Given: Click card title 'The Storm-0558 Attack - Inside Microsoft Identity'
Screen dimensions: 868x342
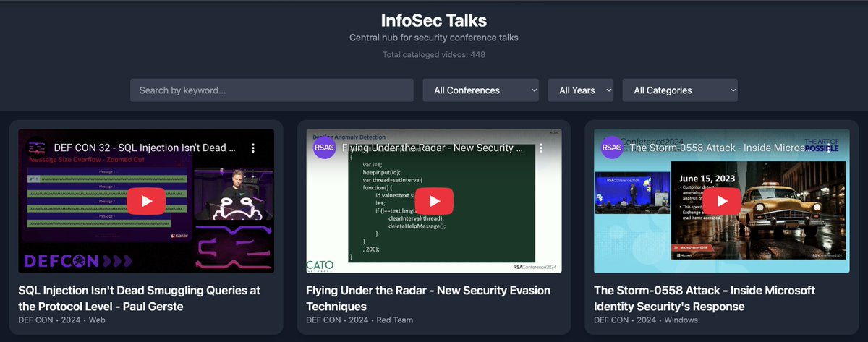Looking at the screenshot, I should [705, 298].
